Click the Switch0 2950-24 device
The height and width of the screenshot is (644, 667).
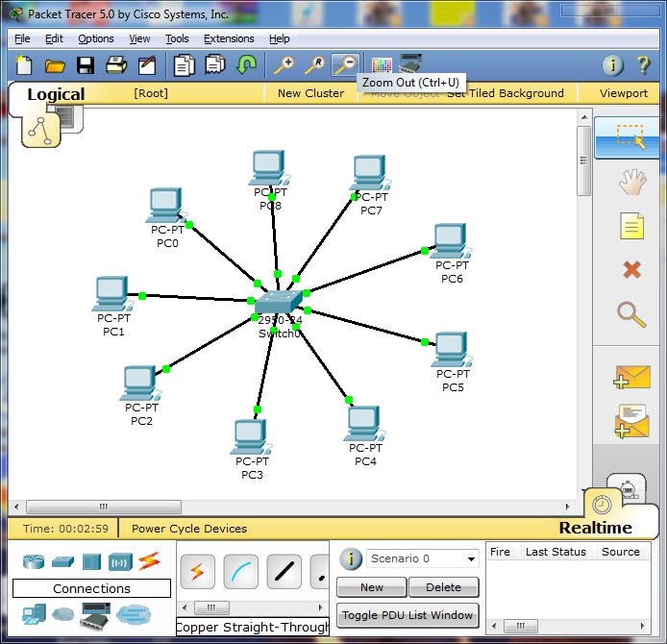[279, 302]
